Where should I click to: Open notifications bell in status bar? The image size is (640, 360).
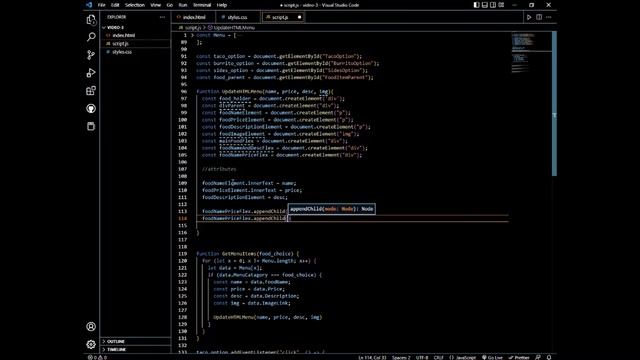click(x=549, y=357)
